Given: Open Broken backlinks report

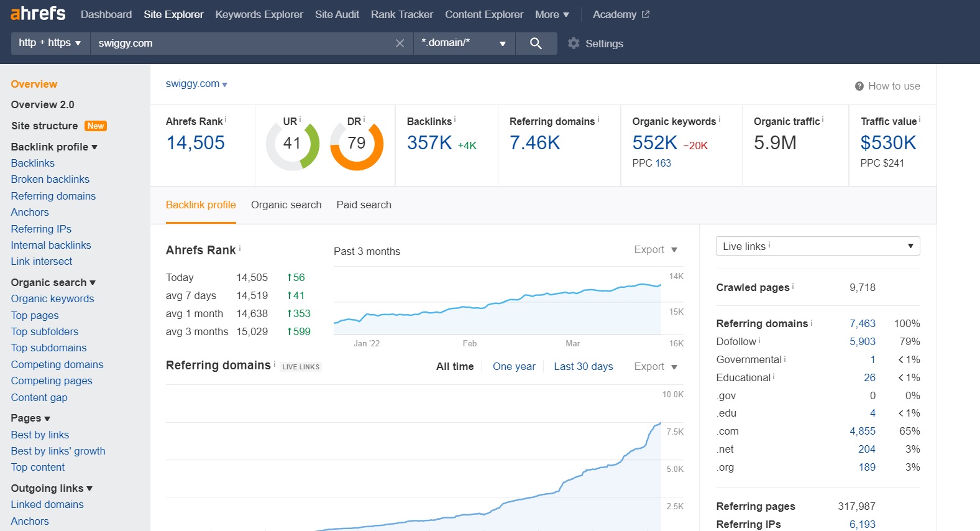Looking at the screenshot, I should pos(50,179).
